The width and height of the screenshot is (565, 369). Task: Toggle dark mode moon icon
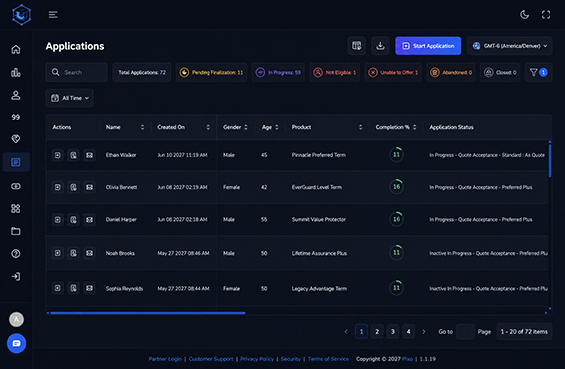click(x=524, y=14)
